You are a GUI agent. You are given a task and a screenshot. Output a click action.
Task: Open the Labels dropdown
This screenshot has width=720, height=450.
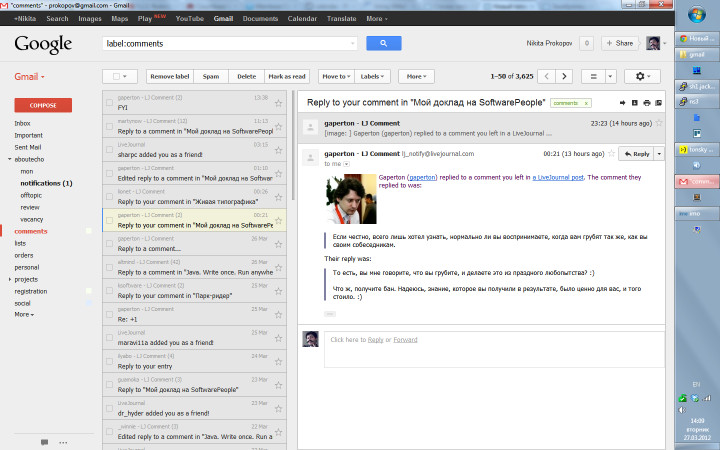point(372,76)
